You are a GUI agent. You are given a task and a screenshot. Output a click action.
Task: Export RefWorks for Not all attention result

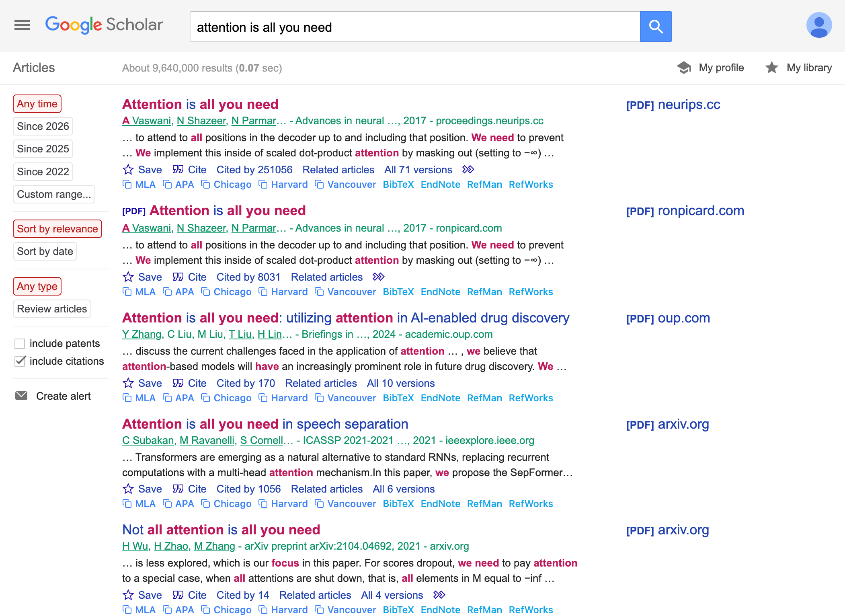pos(531,610)
